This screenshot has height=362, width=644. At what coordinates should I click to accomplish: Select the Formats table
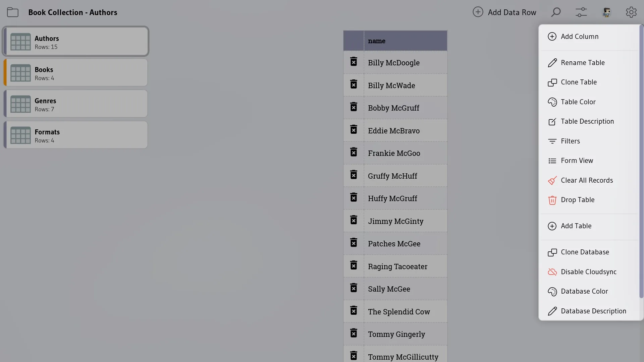(76, 135)
